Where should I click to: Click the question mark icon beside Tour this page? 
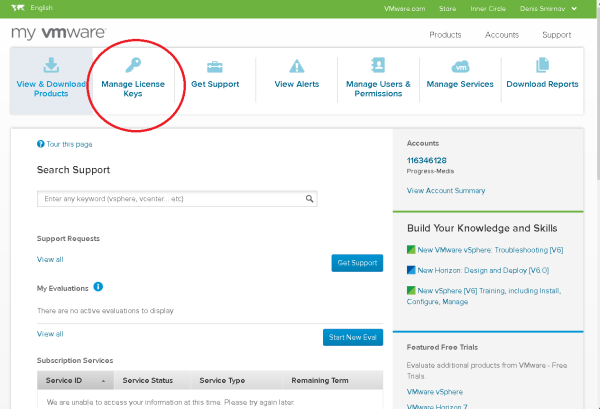click(x=41, y=144)
